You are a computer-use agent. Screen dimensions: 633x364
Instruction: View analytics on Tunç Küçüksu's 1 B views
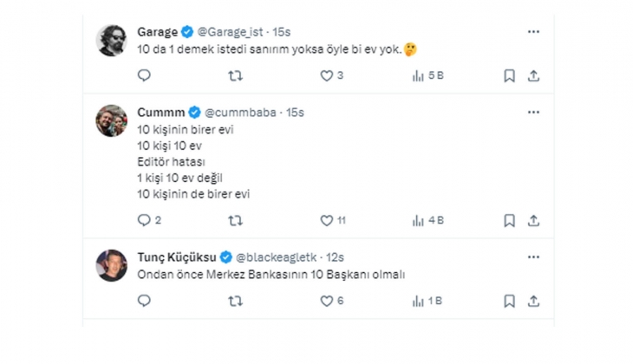pos(418,301)
